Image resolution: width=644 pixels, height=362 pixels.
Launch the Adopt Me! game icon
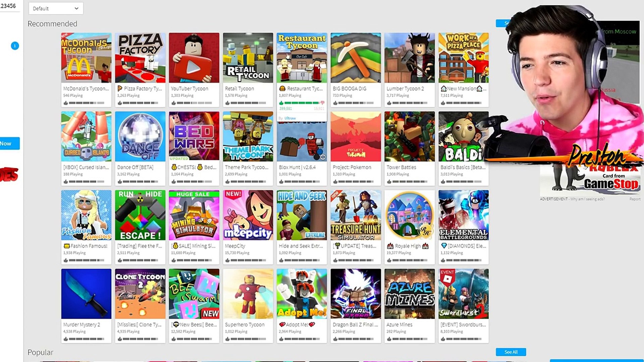pos(302,294)
